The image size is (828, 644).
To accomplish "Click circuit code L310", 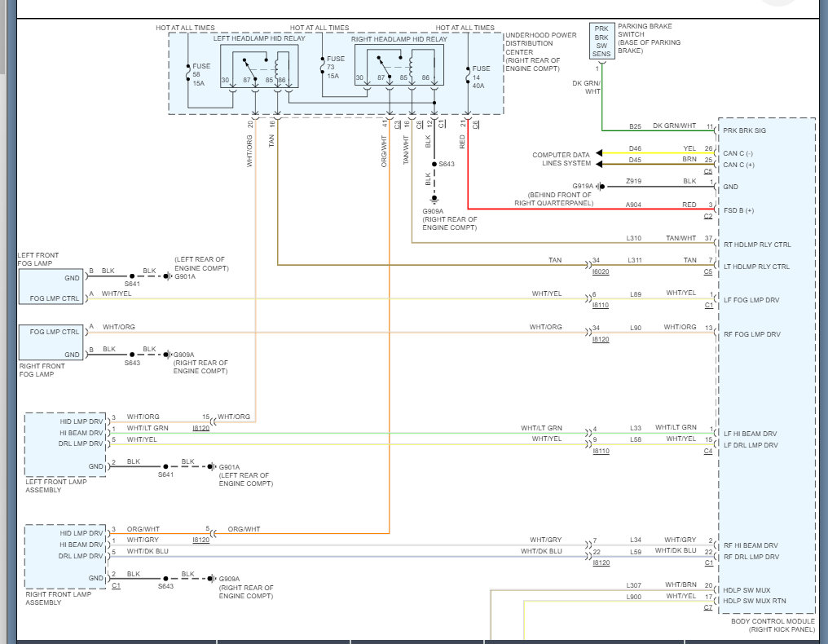I will [634, 238].
